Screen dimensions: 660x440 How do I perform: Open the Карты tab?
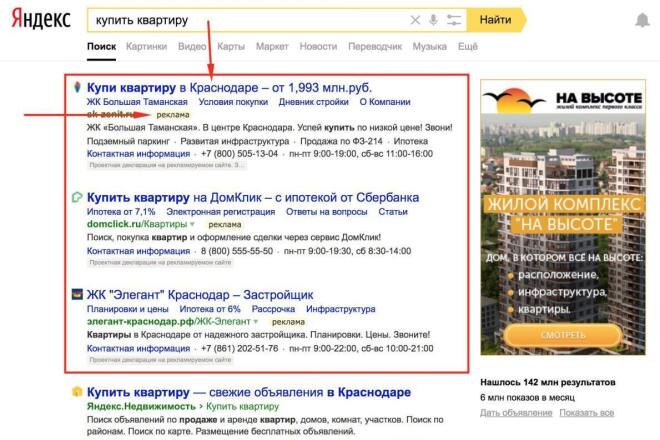pos(231,47)
